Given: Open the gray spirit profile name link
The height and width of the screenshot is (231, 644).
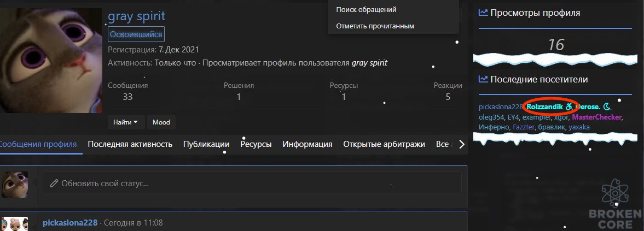Looking at the screenshot, I should click(136, 16).
